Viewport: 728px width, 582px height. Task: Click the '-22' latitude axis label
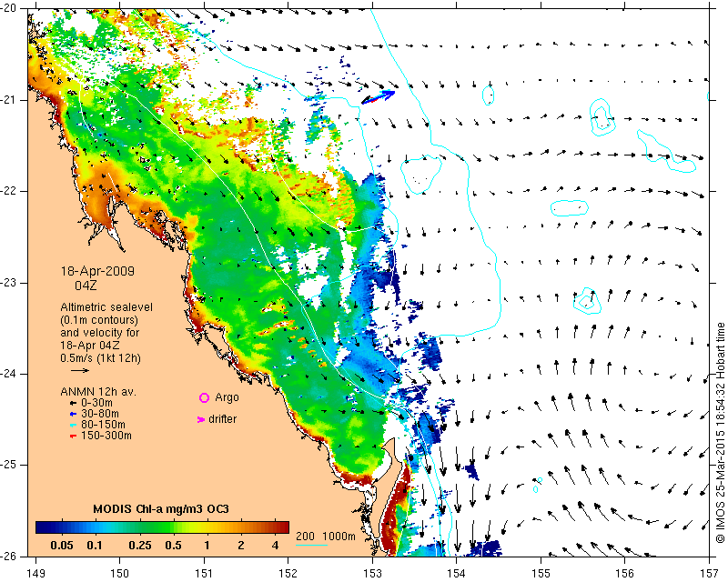(8, 191)
